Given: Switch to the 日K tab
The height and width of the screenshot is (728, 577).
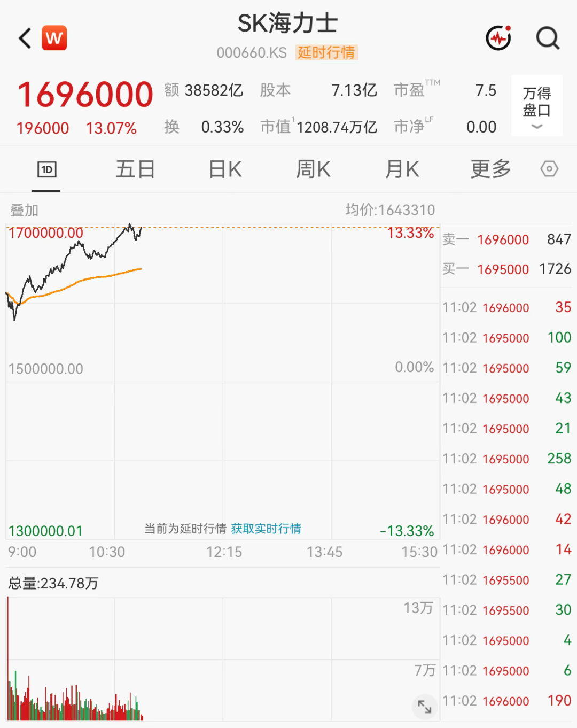Looking at the screenshot, I should [225, 169].
